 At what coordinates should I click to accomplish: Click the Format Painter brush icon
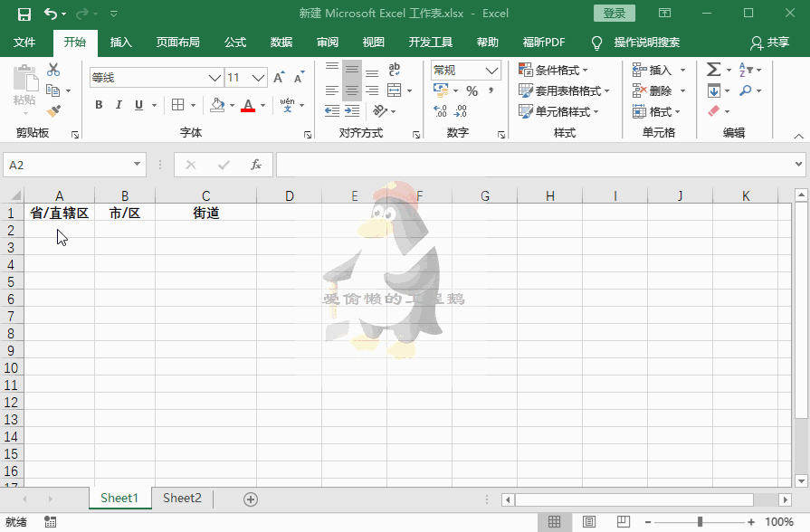53,110
